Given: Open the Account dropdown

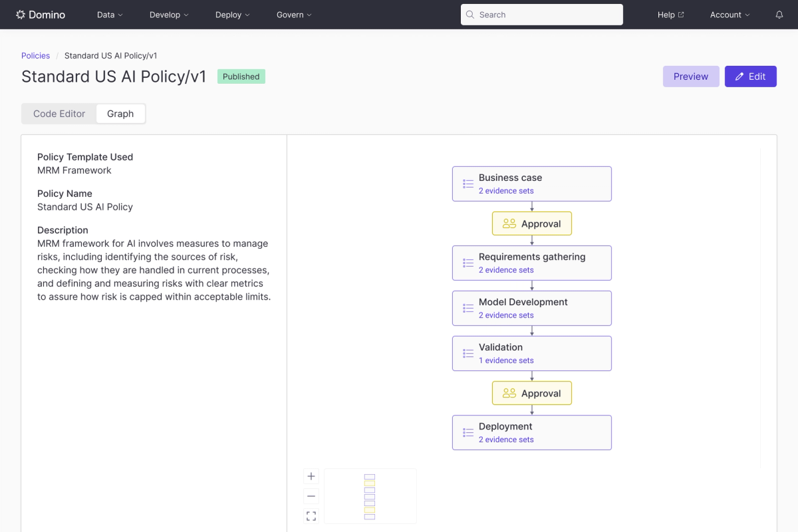Looking at the screenshot, I should click(x=729, y=14).
